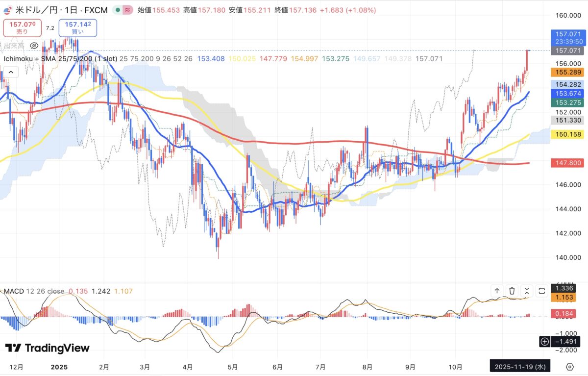
Task: Click the 2025-11-19 date label on time axis
Action: point(522,366)
